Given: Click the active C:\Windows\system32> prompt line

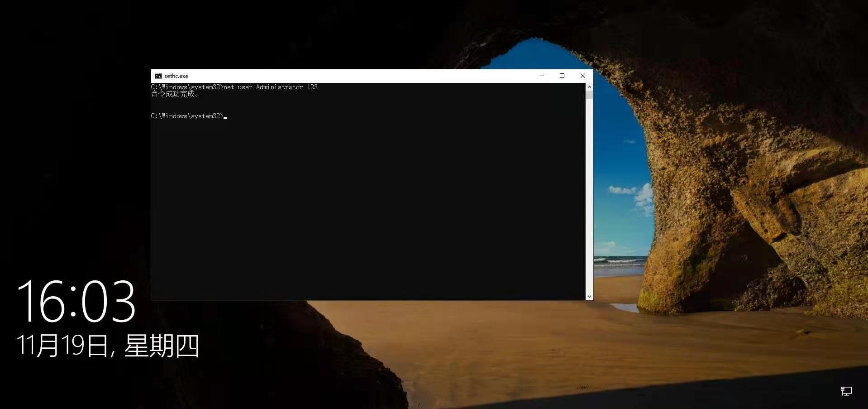Looking at the screenshot, I should tap(189, 116).
